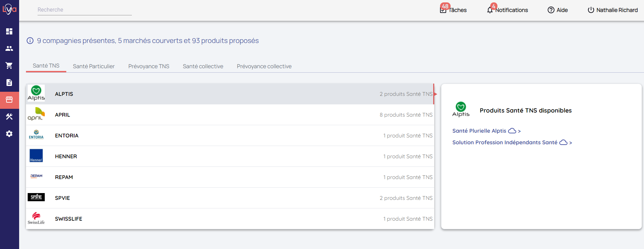This screenshot has height=249, width=644.
Task: Open the Aide help button
Action: (x=558, y=10)
